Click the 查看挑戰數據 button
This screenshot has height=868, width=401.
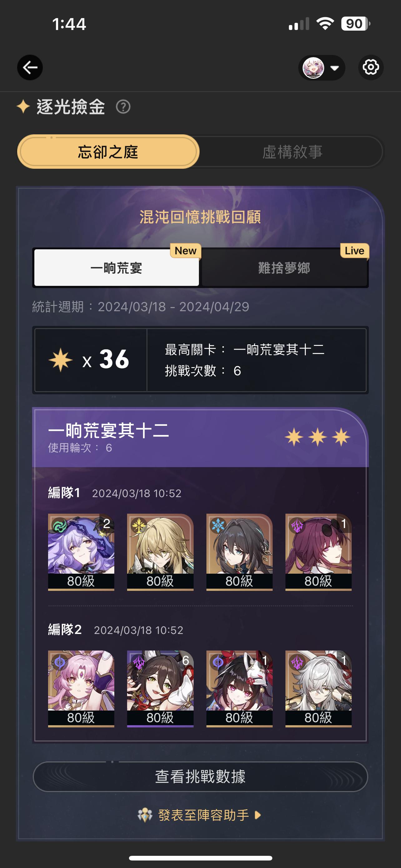(x=200, y=777)
